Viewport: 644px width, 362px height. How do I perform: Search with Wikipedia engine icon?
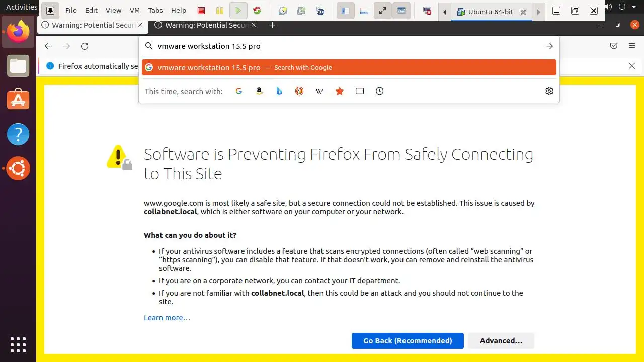(319, 91)
